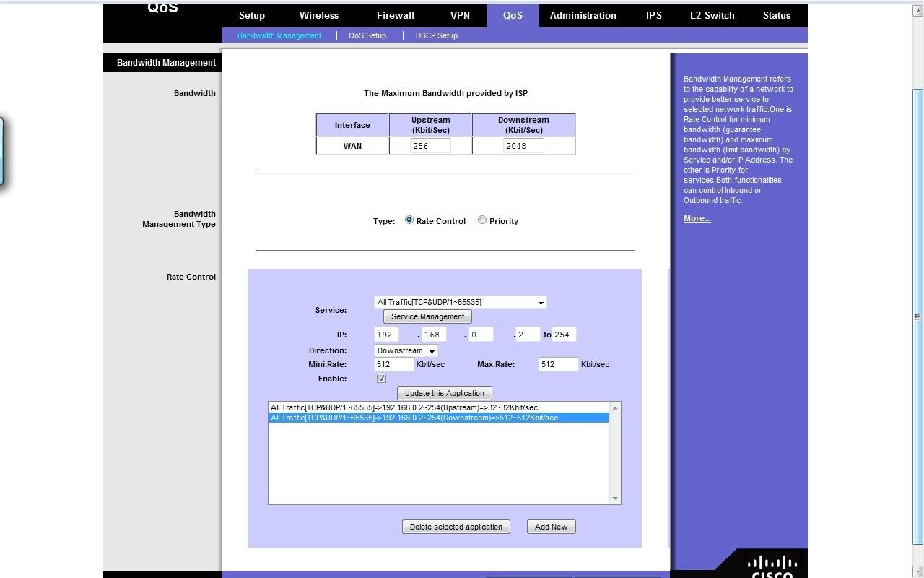Open the More... help link
This screenshot has width=924, height=578.
[x=697, y=218]
